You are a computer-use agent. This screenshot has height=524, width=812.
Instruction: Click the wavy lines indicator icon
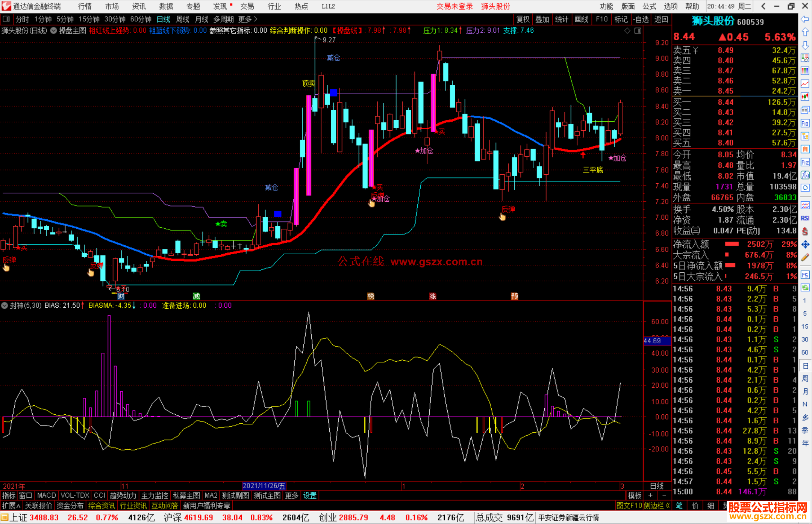coord(805,205)
